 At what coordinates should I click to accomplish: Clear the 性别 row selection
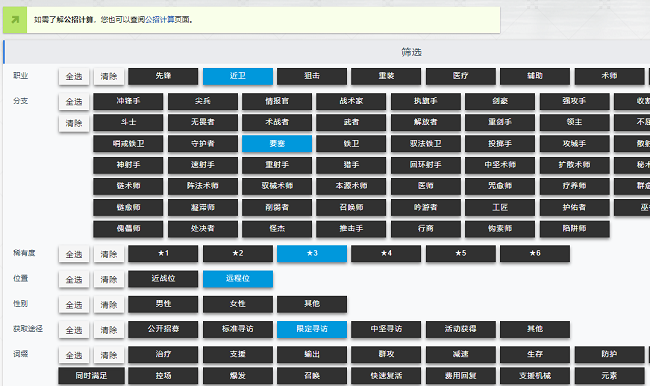[x=109, y=305]
